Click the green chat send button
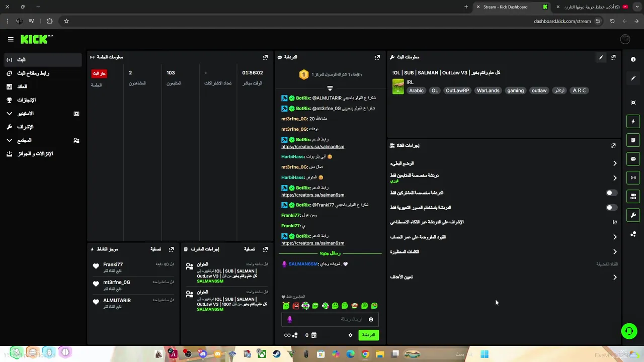Image resolution: width=644 pixels, height=362 pixels. (x=369, y=335)
